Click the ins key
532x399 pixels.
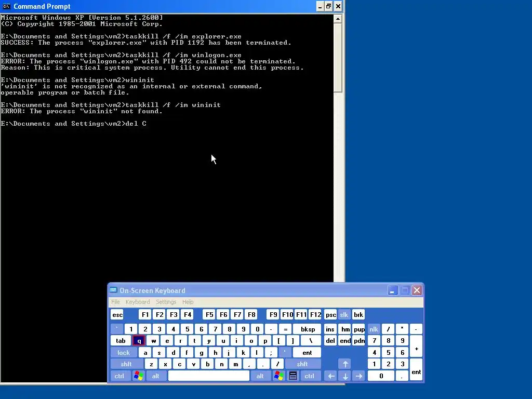[330, 329]
